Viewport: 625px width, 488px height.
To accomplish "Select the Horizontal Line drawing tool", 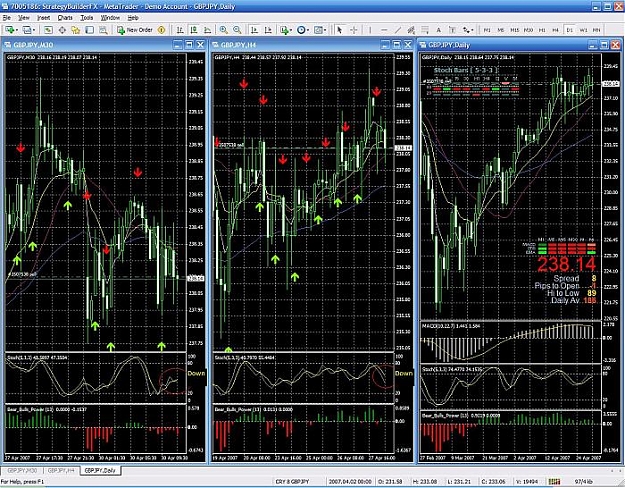I will (384, 30).
